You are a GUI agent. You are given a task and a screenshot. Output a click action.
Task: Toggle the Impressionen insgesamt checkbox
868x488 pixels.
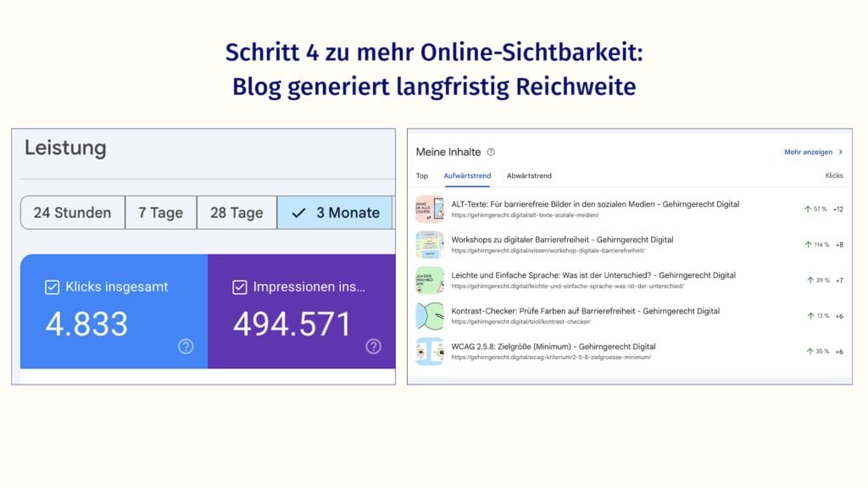tap(240, 287)
